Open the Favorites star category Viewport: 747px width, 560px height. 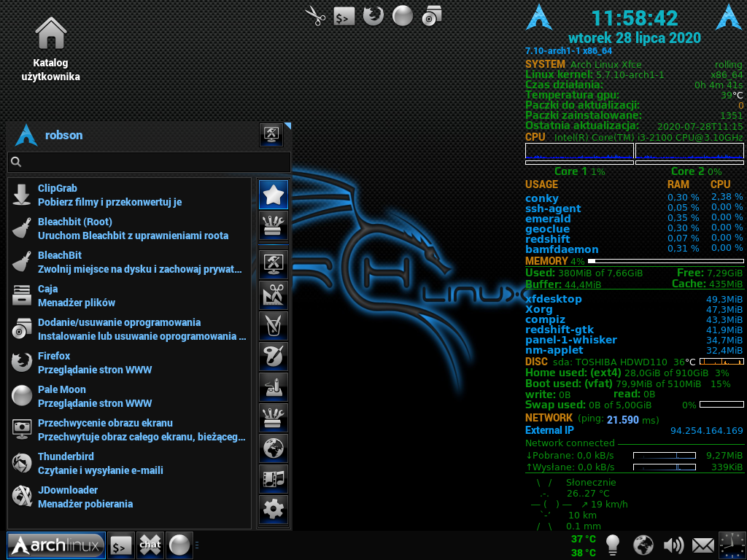coord(274,195)
